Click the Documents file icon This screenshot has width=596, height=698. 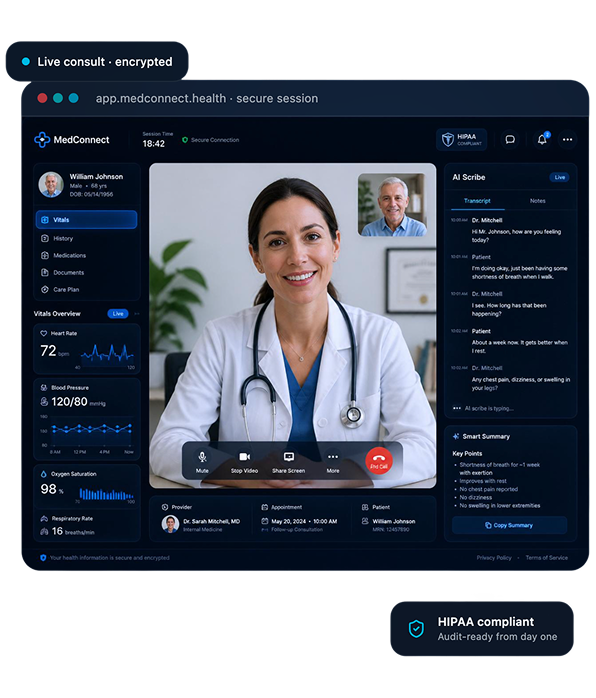pyautogui.click(x=45, y=272)
